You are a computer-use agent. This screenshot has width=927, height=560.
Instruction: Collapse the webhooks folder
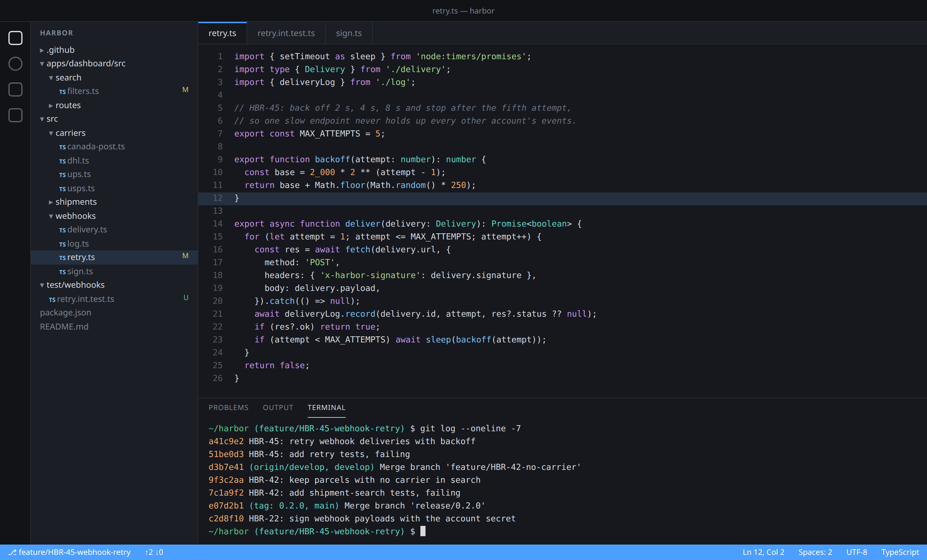[51, 216]
